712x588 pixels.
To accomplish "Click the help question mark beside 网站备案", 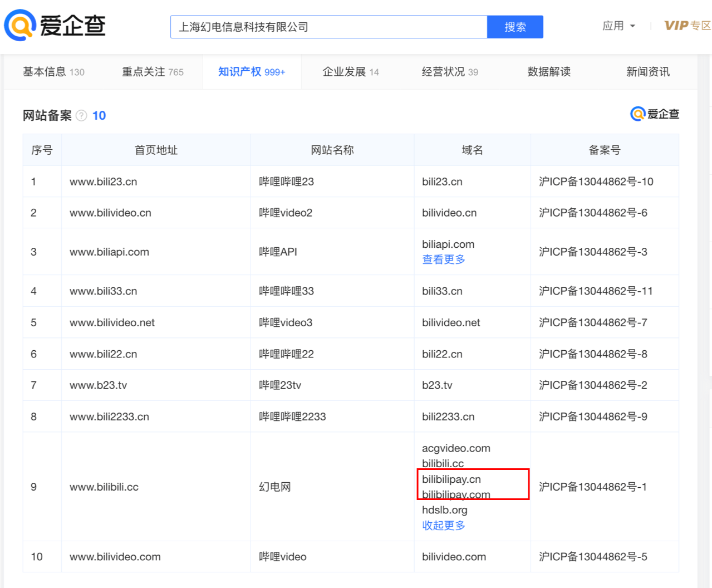I will coord(81,115).
